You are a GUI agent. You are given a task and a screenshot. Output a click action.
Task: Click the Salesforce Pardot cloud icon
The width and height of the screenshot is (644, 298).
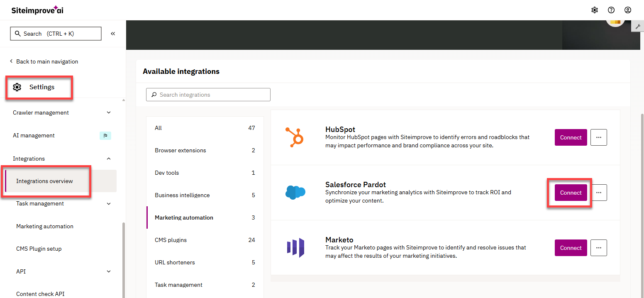pyautogui.click(x=295, y=192)
